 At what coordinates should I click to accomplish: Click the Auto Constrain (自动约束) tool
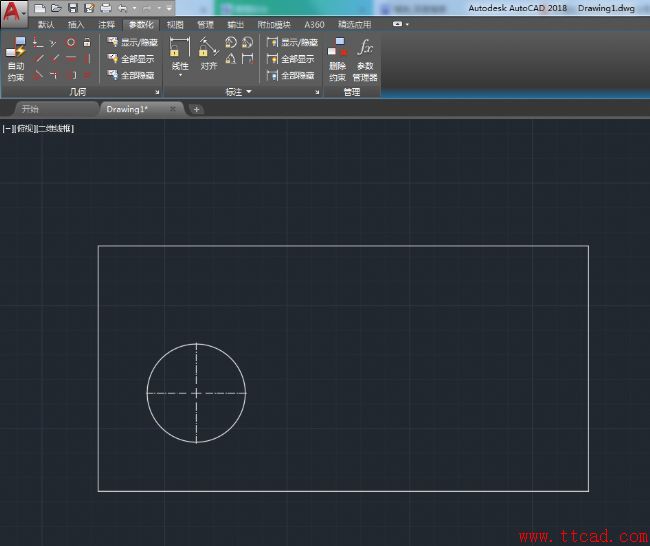tap(16, 58)
